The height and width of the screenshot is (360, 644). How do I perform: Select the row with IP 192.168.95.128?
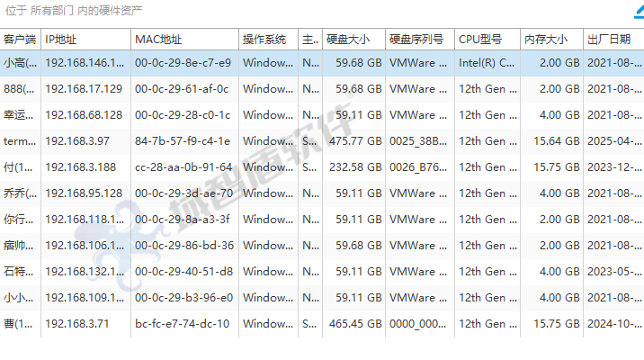(84, 193)
